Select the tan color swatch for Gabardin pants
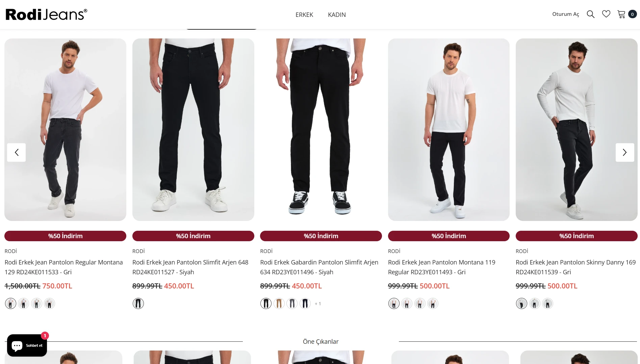The width and height of the screenshot is (640, 364). tap(279, 304)
